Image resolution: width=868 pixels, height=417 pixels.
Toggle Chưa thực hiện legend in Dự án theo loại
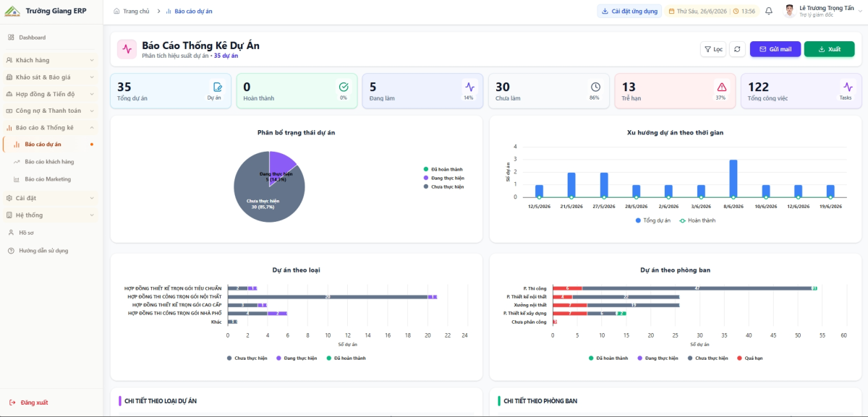click(x=247, y=358)
